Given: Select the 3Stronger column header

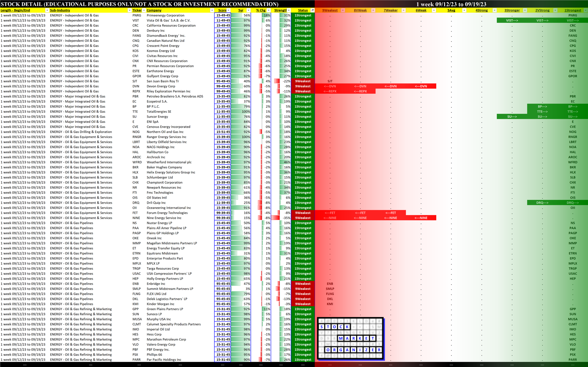Looking at the screenshot, I should point(512,10).
